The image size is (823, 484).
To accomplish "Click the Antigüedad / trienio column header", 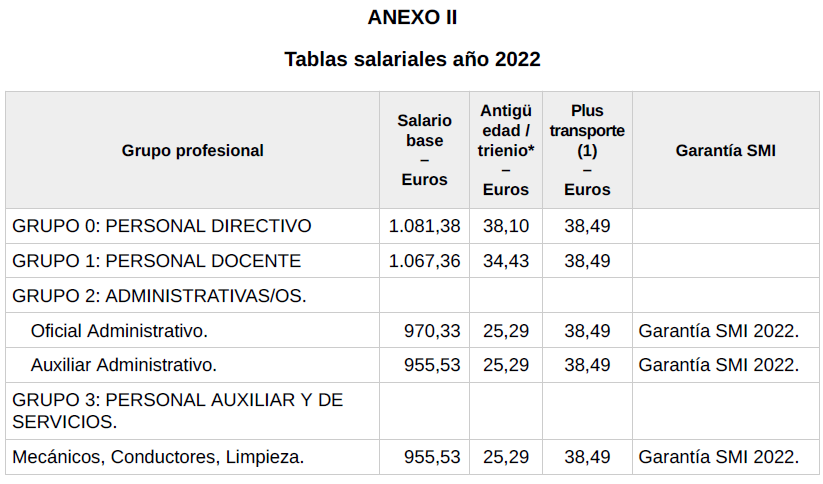I will [x=506, y=150].
